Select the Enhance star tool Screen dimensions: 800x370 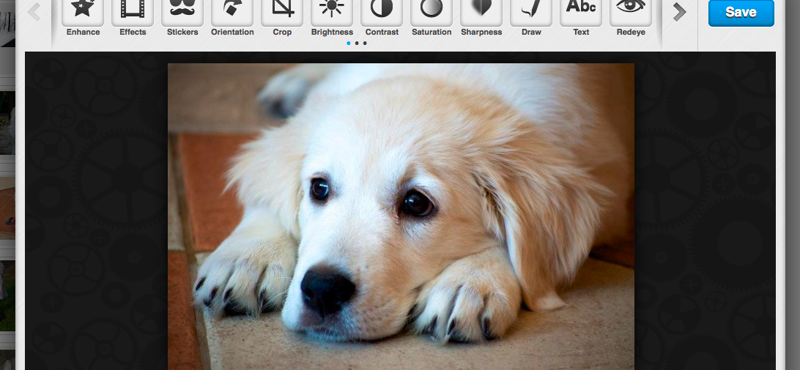point(83,12)
